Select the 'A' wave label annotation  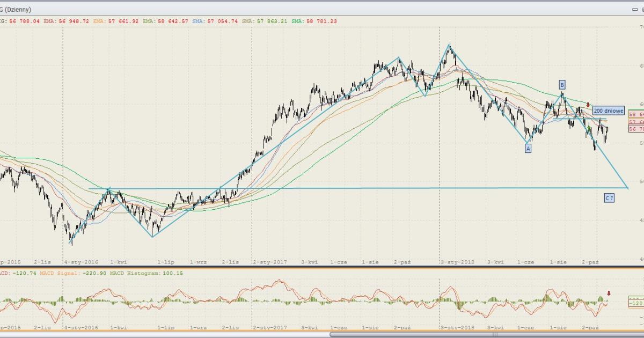[x=528, y=149]
